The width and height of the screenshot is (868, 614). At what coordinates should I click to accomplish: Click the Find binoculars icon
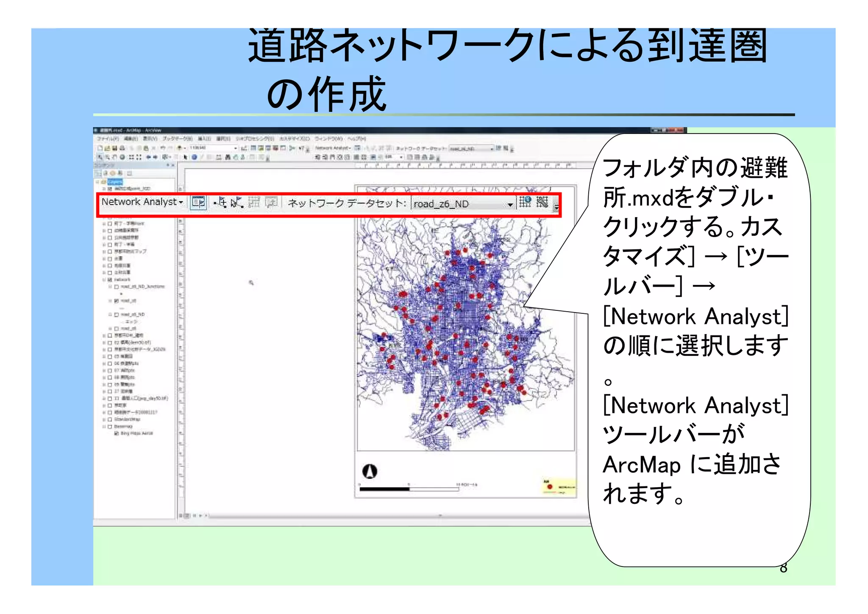[x=228, y=157]
